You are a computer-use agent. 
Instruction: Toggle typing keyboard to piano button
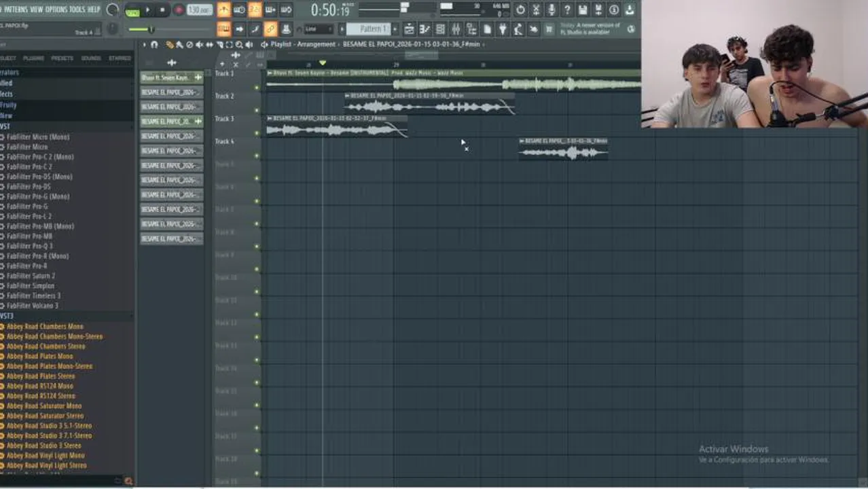223,29
